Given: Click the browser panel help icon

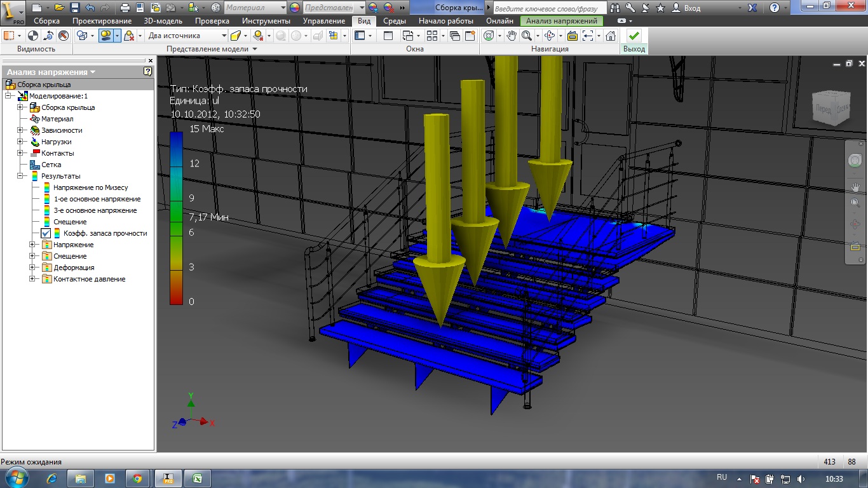Looking at the screenshot, I should point(148,72).
